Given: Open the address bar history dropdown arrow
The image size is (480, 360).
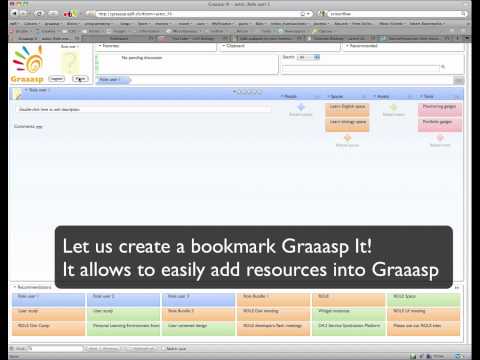Looking at the screenshot, I should (x=308, y=14).
